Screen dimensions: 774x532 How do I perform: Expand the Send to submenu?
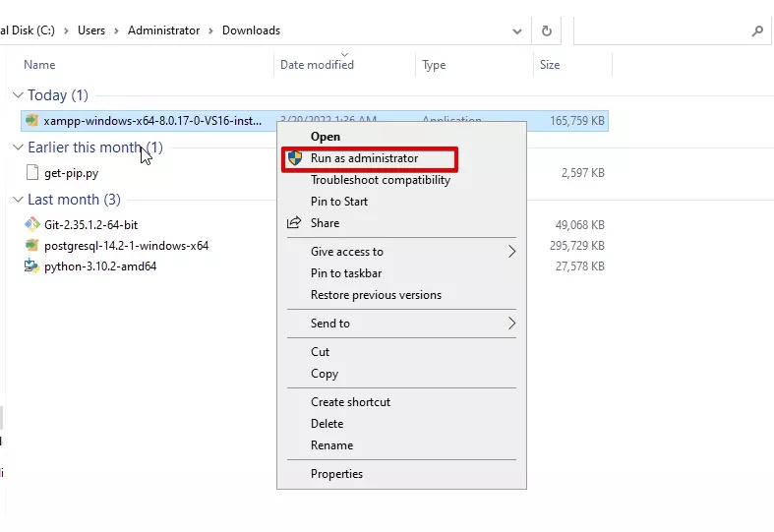[x=511, y=324]
